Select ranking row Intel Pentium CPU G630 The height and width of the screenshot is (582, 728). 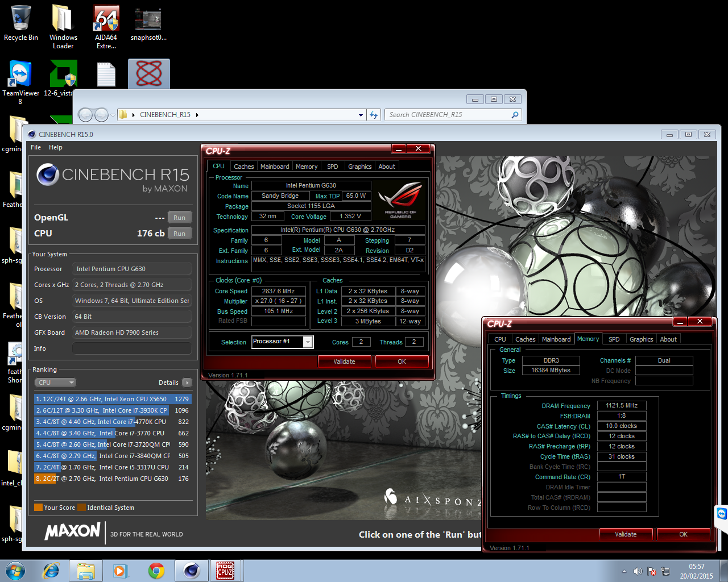coord(113,479)
